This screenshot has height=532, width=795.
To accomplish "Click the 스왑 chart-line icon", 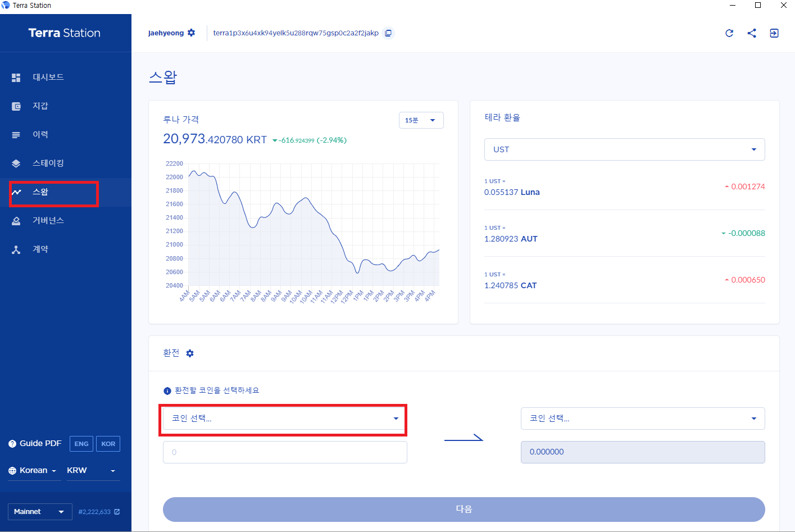I will coord(16,192).
